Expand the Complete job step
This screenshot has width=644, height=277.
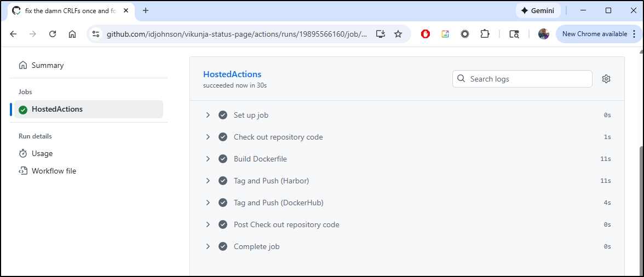(x=208, y=246)
